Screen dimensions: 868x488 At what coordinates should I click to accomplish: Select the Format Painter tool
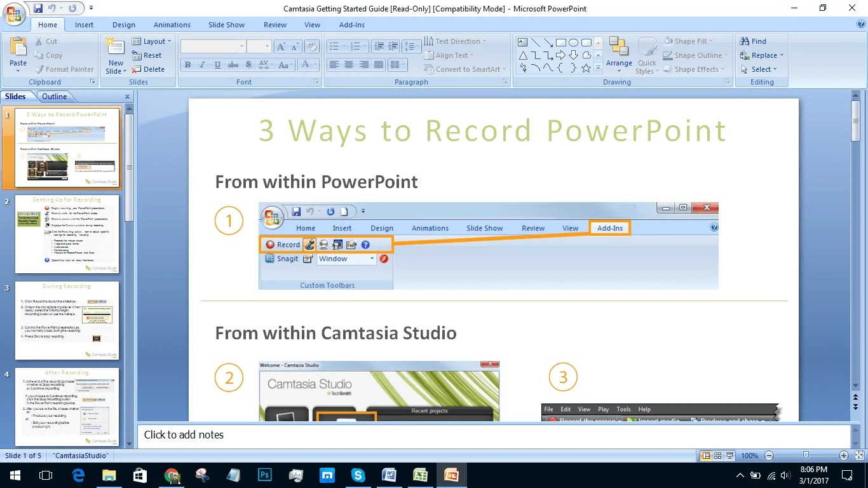65,69
